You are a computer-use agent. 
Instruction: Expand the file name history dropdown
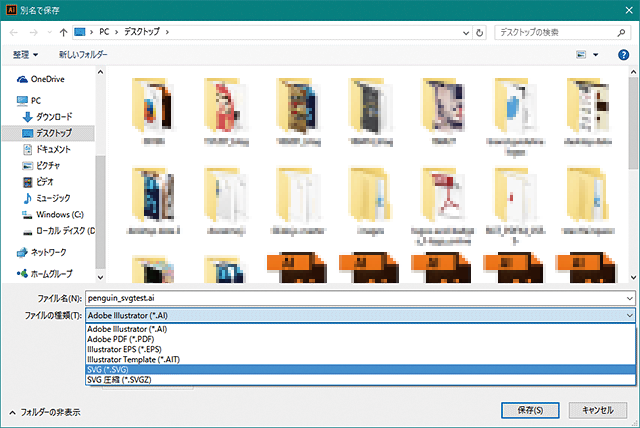pyautogui.click(x=629, y=298)
